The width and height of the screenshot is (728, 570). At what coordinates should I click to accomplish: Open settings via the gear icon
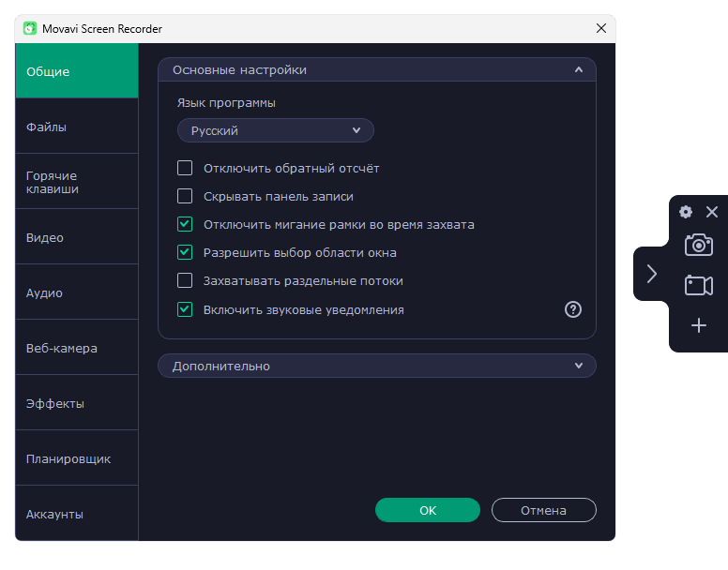pos(686,212)
